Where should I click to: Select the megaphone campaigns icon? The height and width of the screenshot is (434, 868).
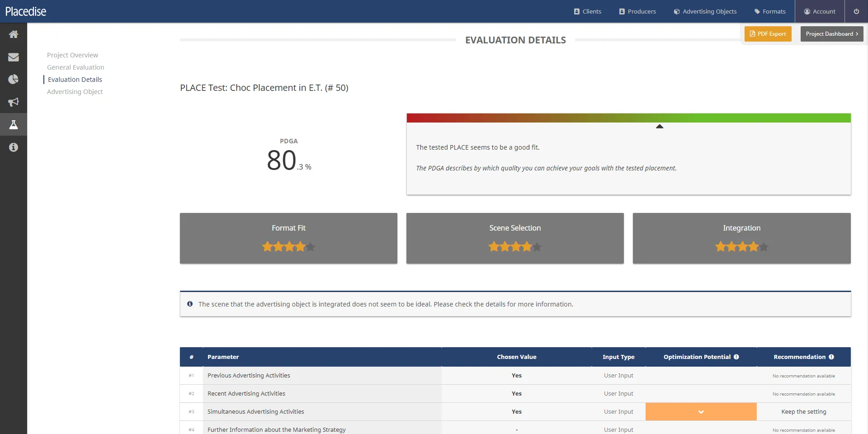[x=14, y=102]
